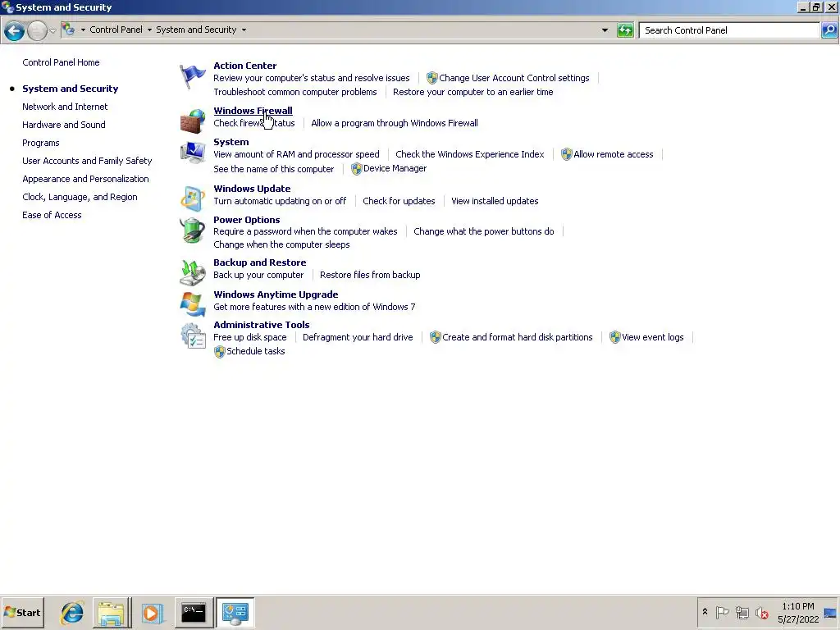Open Ease of Access category
Image resolution: width=840 pixels, height=630 pixels.
click(x=52, y=215)
